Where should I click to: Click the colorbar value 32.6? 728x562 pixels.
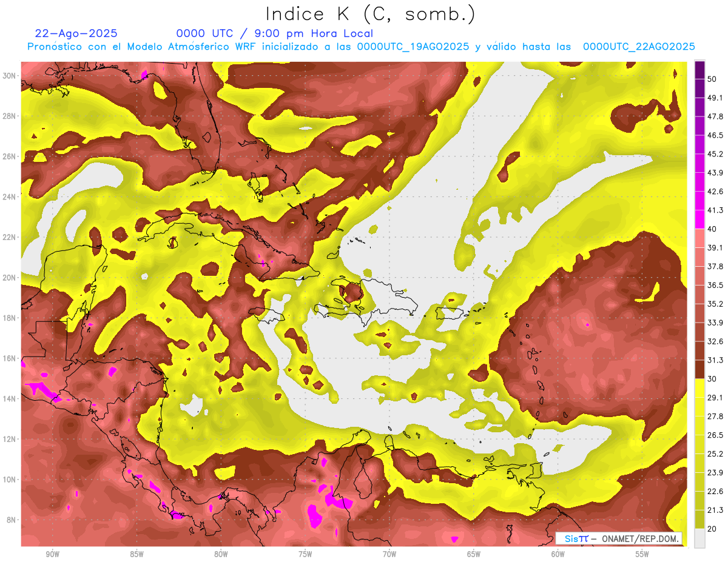(x=715, y=341)
